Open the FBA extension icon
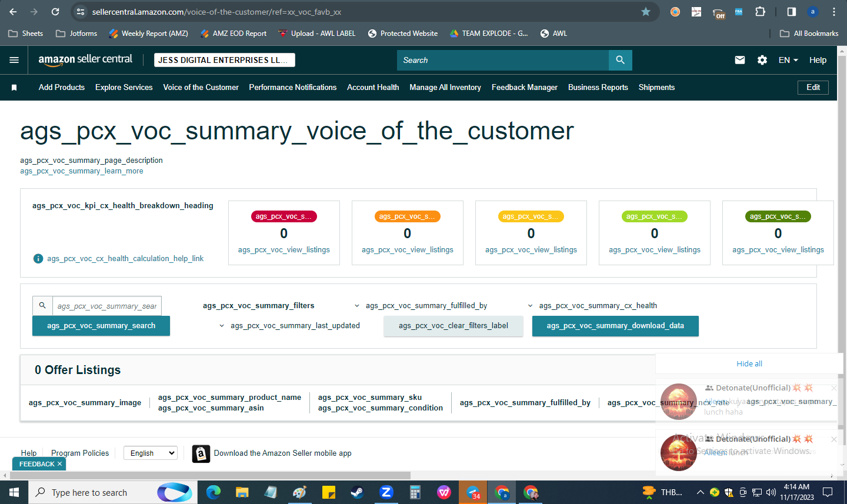This screenshot has height=504, width=847. click(739, 12)
